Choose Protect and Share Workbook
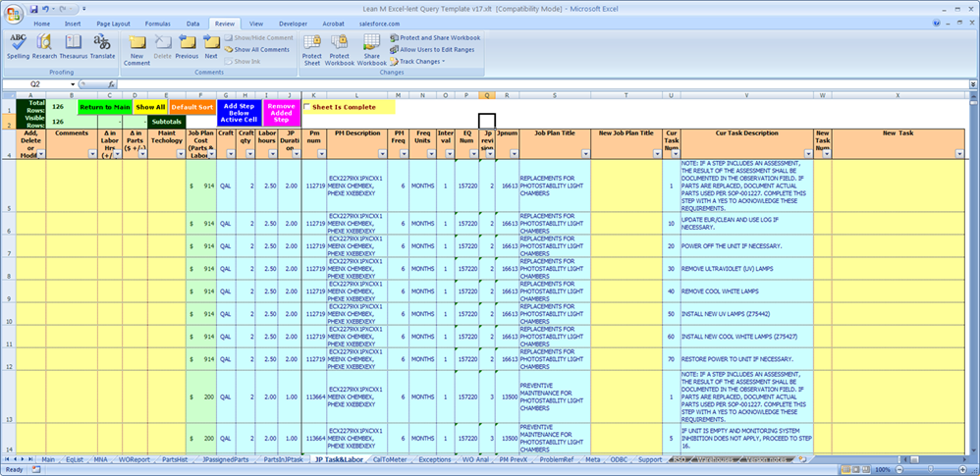This screenshot has width=980, height=476. [435, 37]
